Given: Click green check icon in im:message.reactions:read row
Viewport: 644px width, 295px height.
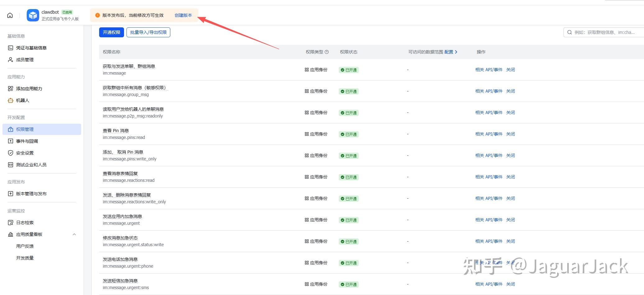Looking at the screenshot, I should point(343,177).
